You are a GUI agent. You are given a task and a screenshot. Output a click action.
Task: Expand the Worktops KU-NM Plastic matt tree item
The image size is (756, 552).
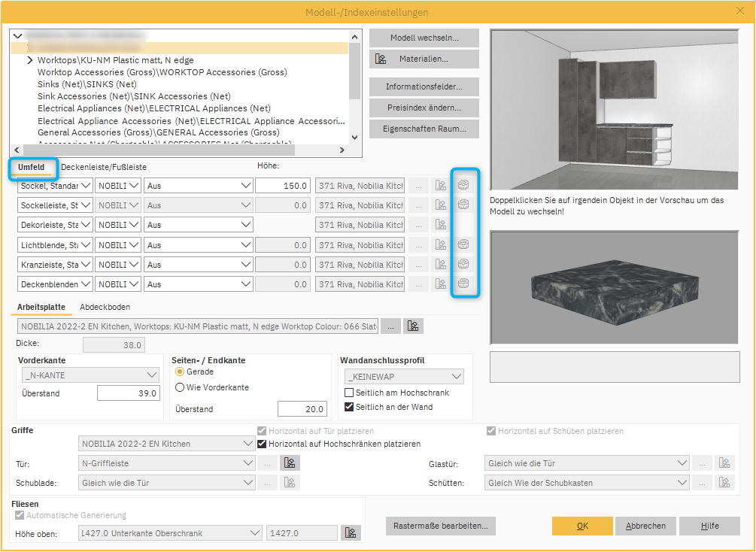[x=29, y=59]
